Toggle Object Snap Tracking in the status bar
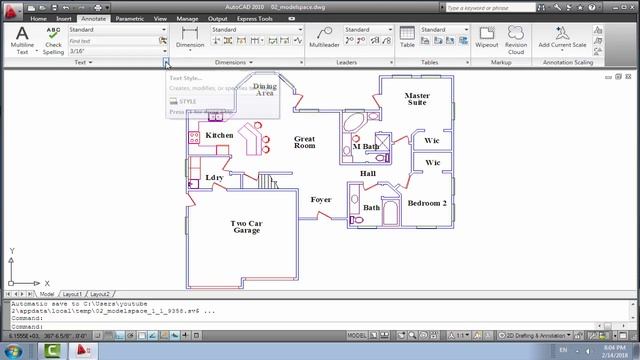 (153, 336)
